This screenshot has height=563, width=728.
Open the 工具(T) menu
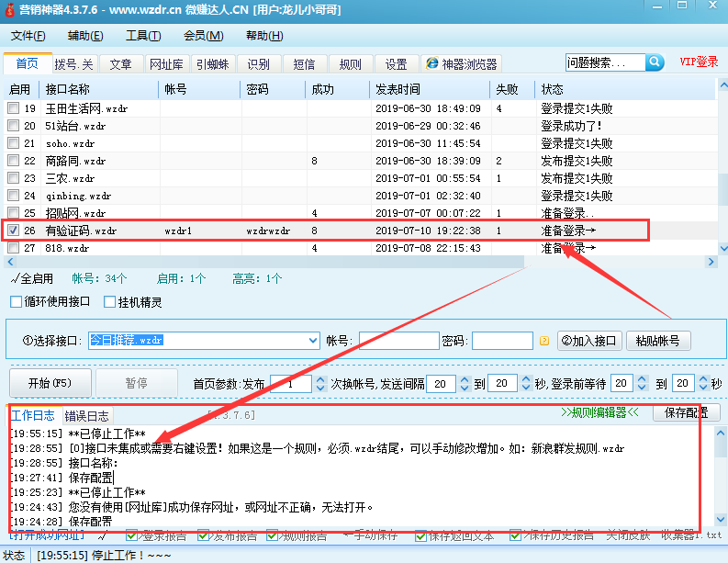pos(143,36)
